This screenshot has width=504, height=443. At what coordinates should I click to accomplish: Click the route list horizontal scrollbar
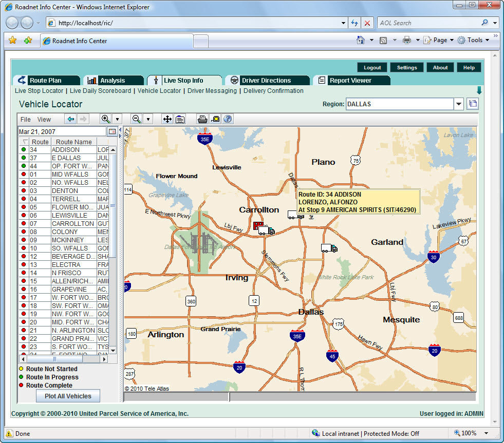(x=64, y=359)
